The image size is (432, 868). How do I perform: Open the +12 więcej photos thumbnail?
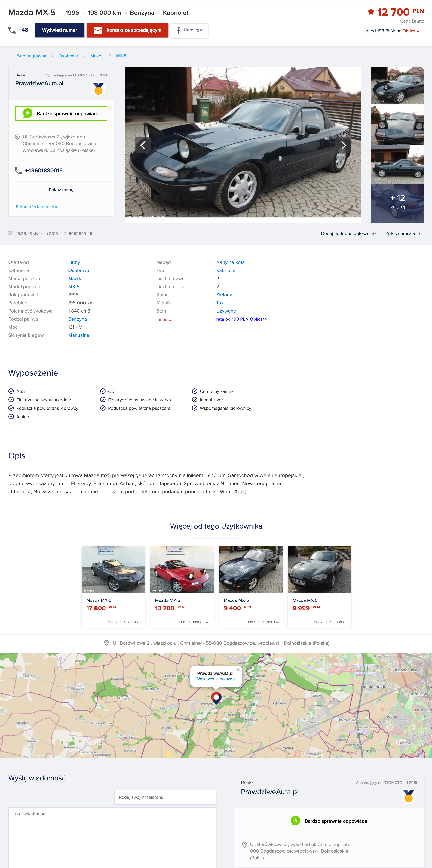[398, 203]
